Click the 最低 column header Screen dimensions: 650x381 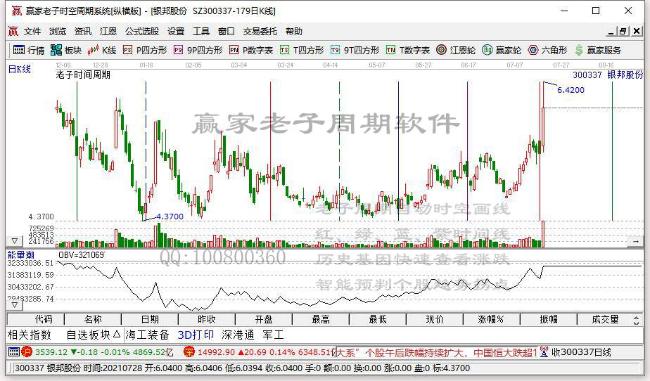click(378, 319)
